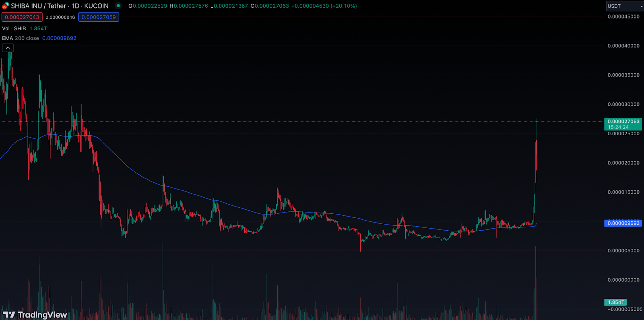Viewport: 644px width, 320px height.
Task: Click the 0.000020000 price axis label
Action: tap(623, 163)
